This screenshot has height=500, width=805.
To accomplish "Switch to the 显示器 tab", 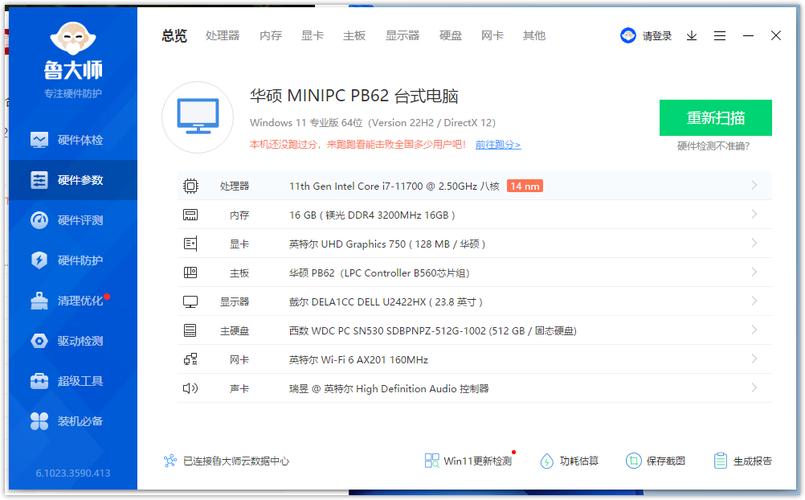I will click(402, 35).
